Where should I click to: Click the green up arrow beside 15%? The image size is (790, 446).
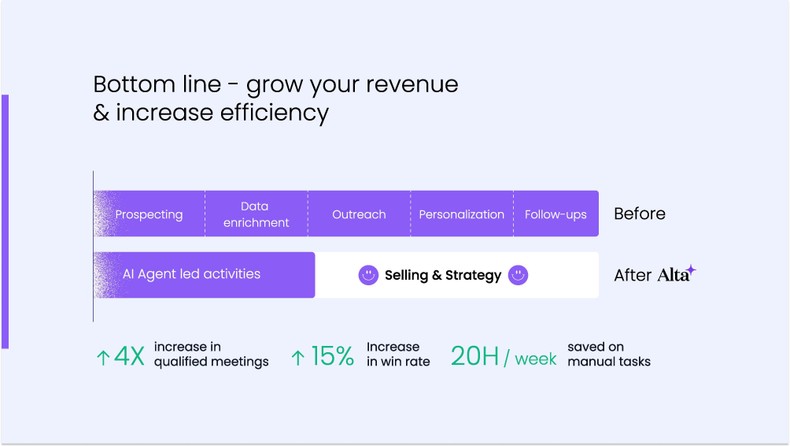tap(297, 355)
